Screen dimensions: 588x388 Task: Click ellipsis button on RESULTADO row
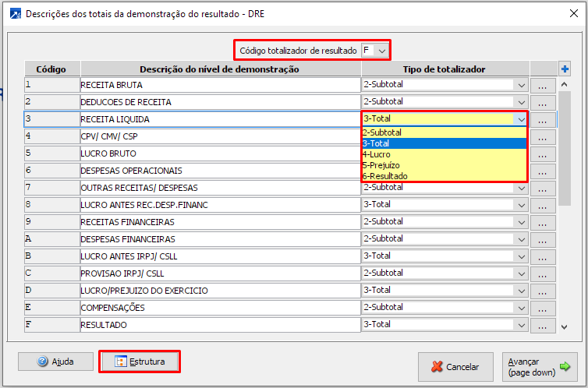pos(543,324)
